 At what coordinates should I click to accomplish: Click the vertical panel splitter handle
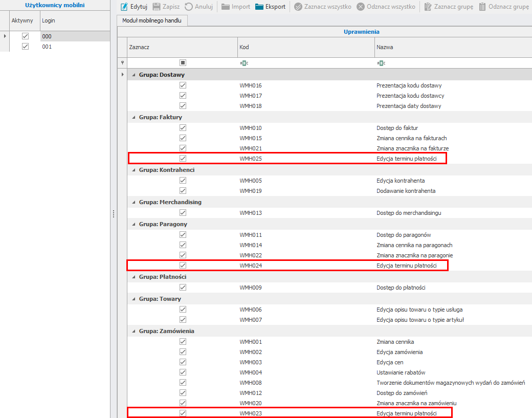[114, 214]
